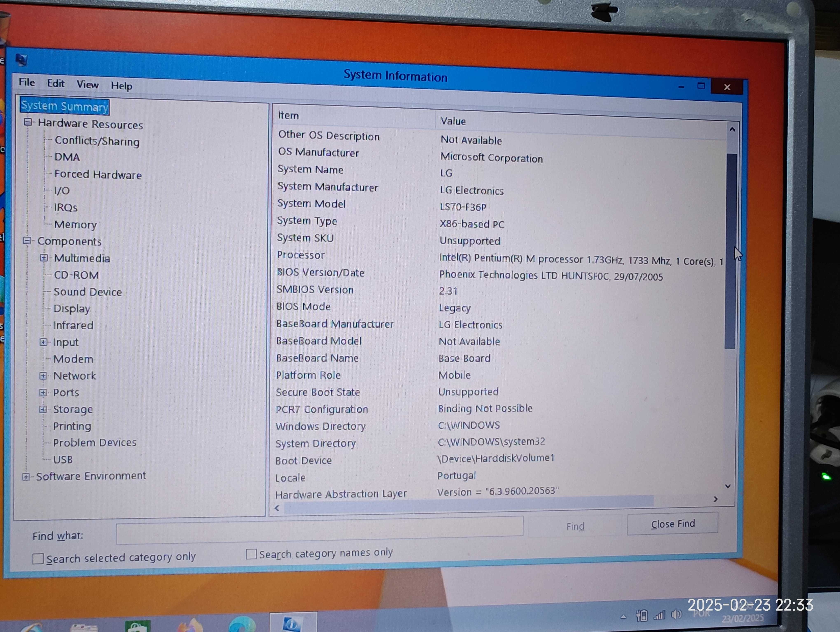
Task: Click the PCR7 Configuration row label
Action: pyautogui.click(x=322, y=409)
